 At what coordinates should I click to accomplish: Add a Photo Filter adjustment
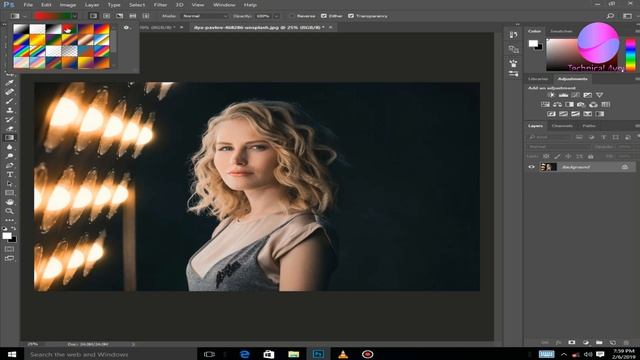581,104
